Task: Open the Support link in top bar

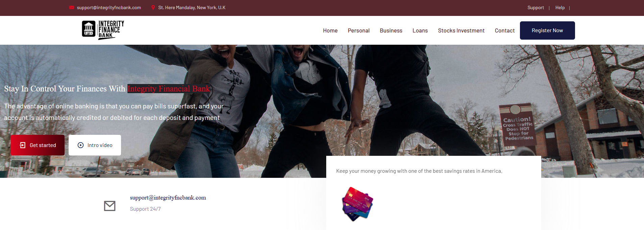Action: (x=536, y=7)
